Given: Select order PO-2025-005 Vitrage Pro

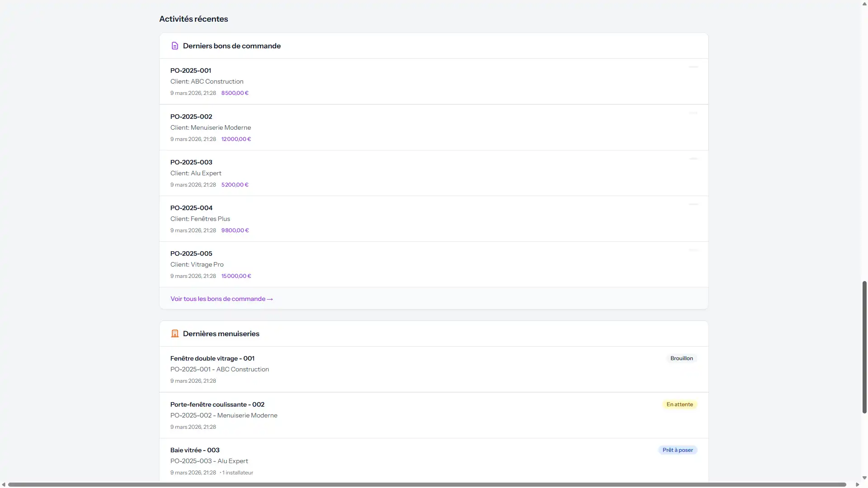Looking at the screenshot, I should point(191,253).
